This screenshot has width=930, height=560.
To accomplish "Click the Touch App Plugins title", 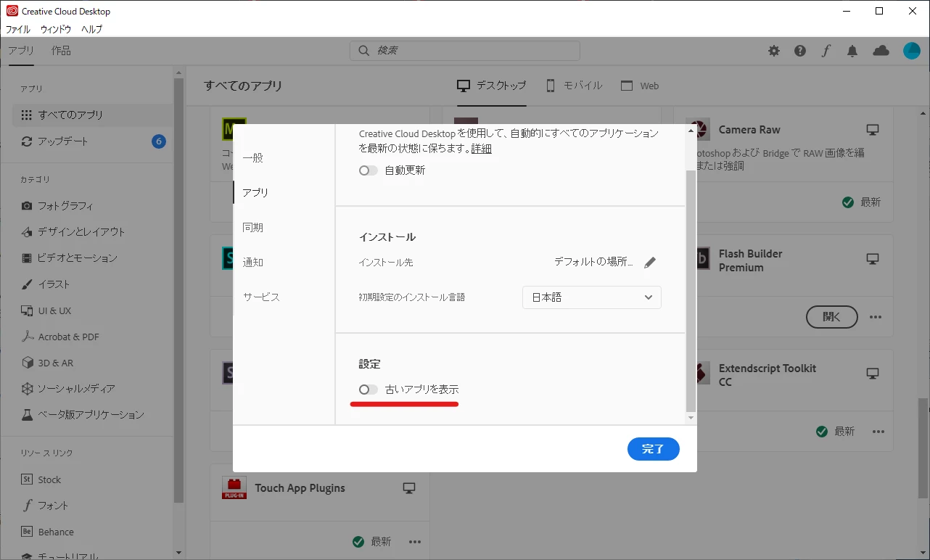I will click(x=300, y=488).
